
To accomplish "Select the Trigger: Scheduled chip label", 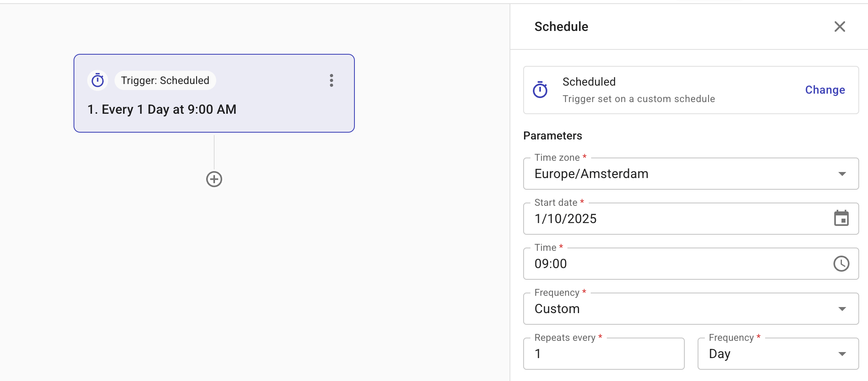I will pos(165,80).
